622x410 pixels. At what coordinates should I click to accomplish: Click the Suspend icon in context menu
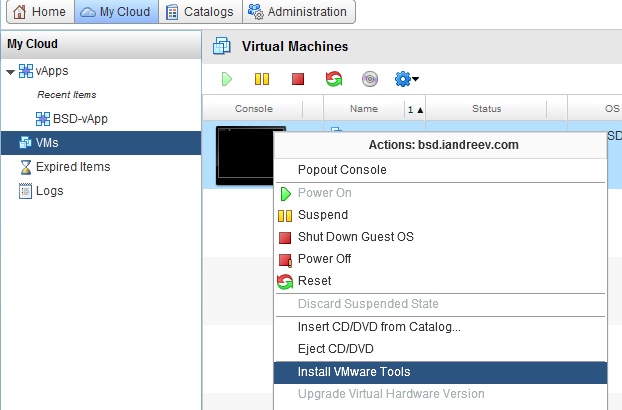click(285, 216)
